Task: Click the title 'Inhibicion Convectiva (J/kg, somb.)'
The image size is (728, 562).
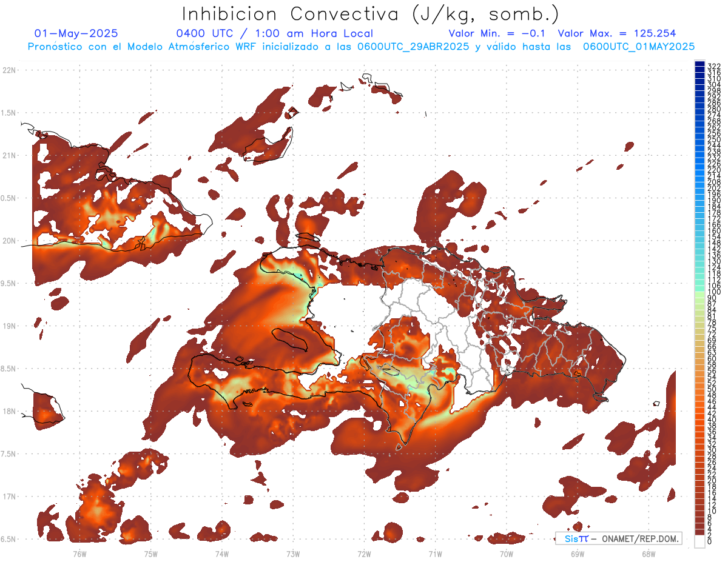Action: 370,14
